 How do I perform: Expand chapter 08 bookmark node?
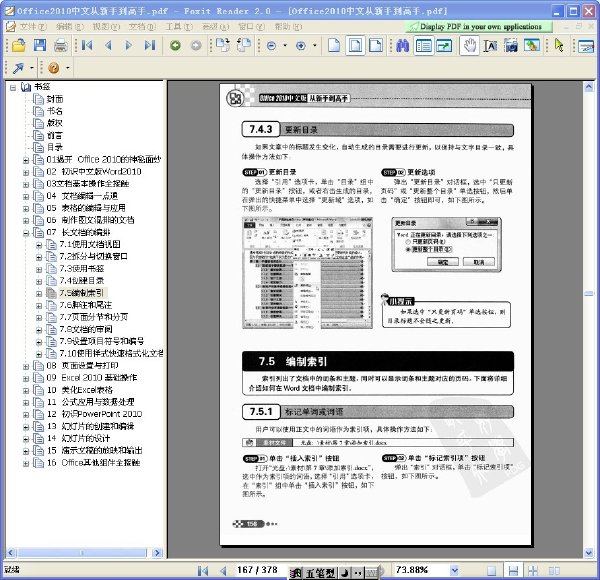(x=26, y=367)
